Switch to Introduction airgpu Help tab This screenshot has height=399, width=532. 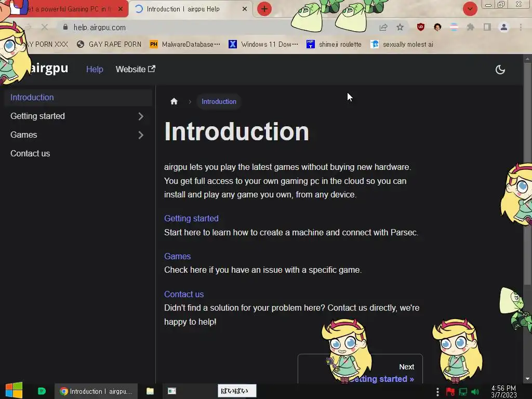[191, 9]
